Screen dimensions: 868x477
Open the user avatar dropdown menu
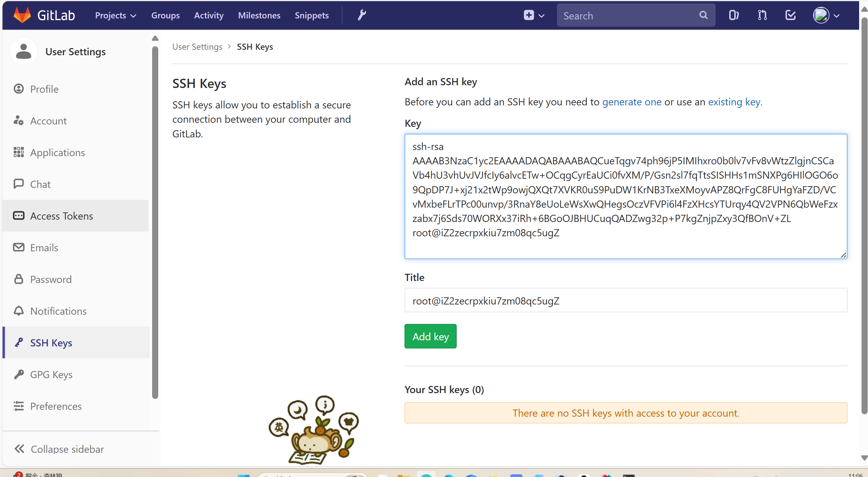click(826, 15)
